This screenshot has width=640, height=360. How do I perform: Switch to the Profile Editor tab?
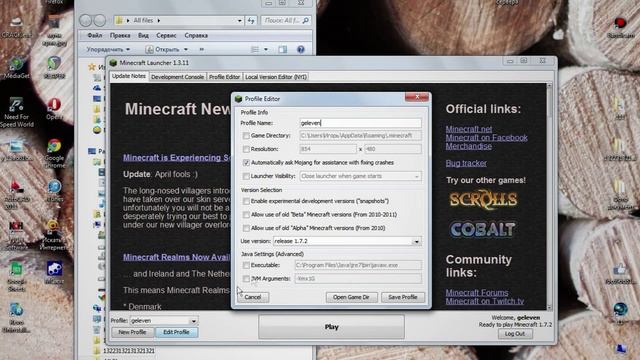pyautogui.click(x=224, y=77)
